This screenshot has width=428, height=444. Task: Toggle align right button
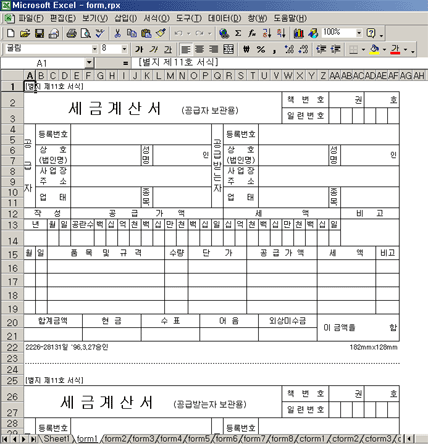point(214,50)
